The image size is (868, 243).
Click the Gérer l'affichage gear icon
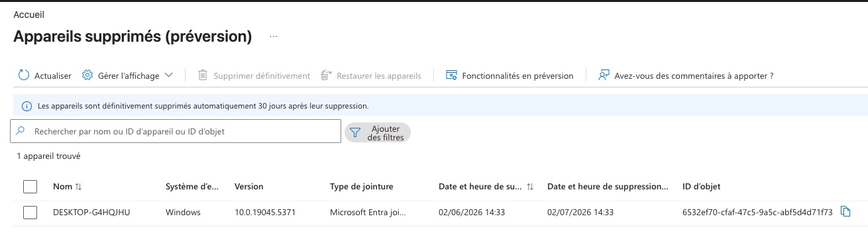(x=87, y=75)
